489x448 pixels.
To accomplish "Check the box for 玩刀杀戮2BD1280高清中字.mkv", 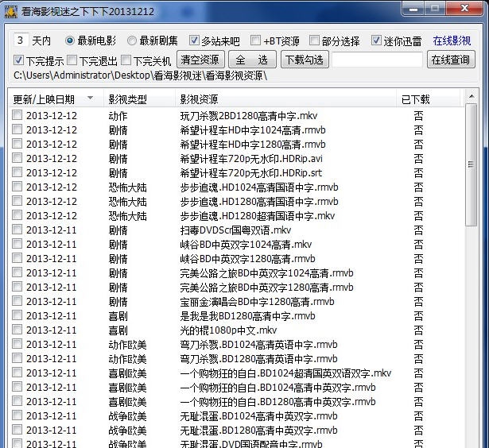I will pos(17,114).
